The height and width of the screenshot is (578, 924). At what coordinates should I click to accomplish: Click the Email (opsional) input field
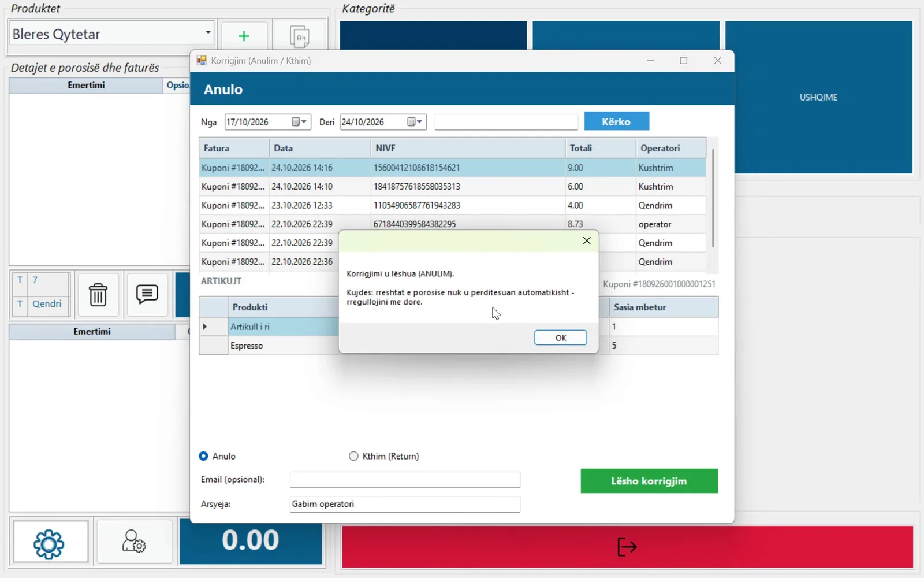coord(405,480)
